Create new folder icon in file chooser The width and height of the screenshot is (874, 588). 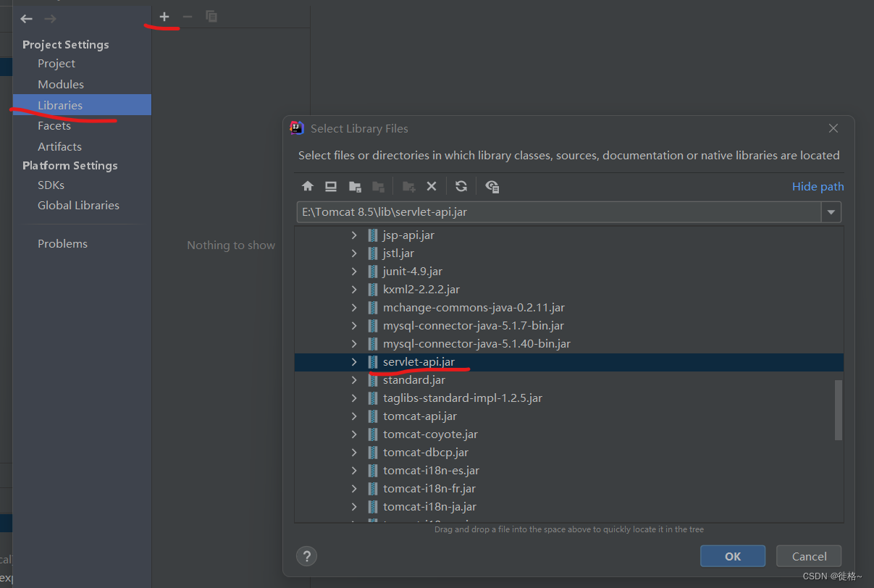[x=408, y=186]
